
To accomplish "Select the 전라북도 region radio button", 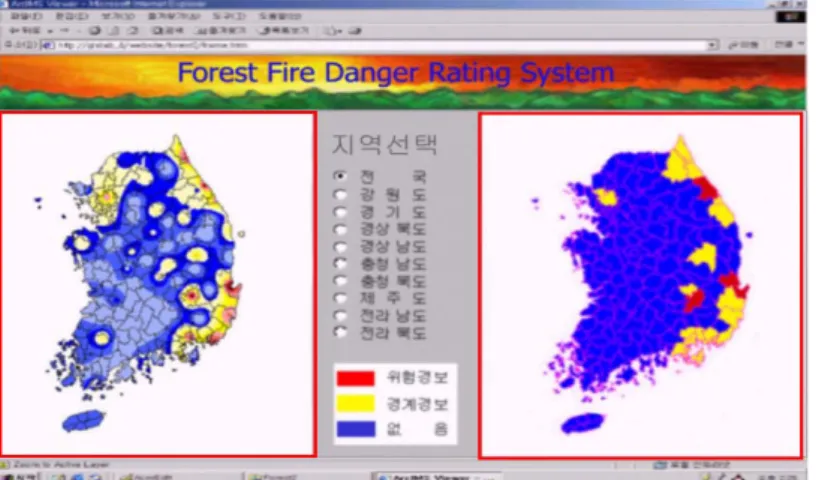I will click(340, 332).
